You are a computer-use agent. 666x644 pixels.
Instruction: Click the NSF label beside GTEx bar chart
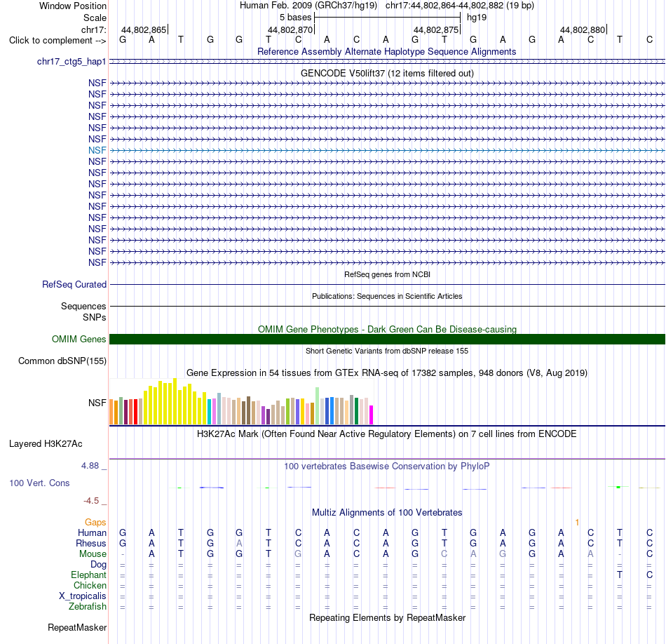pos(97,403)
